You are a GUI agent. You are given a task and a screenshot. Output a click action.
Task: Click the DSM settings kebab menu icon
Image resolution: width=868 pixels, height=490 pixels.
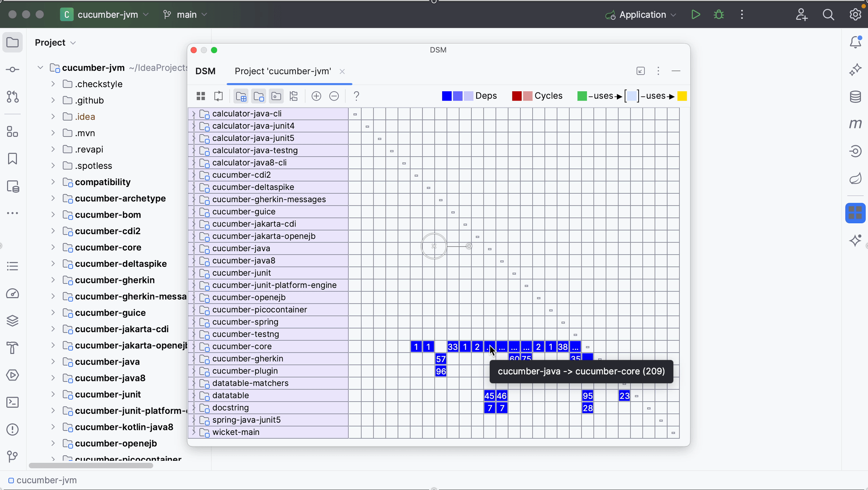click(x=658, y=71)
